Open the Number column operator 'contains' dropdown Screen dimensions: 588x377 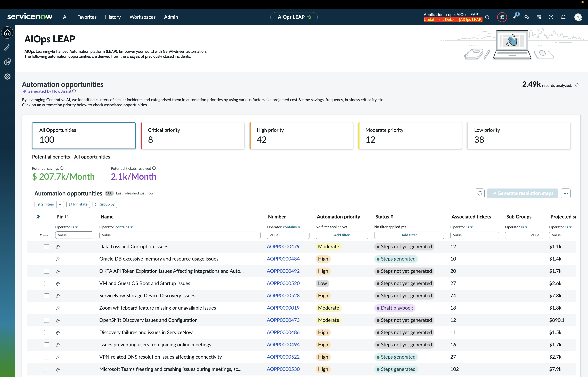pyautogui.click(x=292, y=227)
